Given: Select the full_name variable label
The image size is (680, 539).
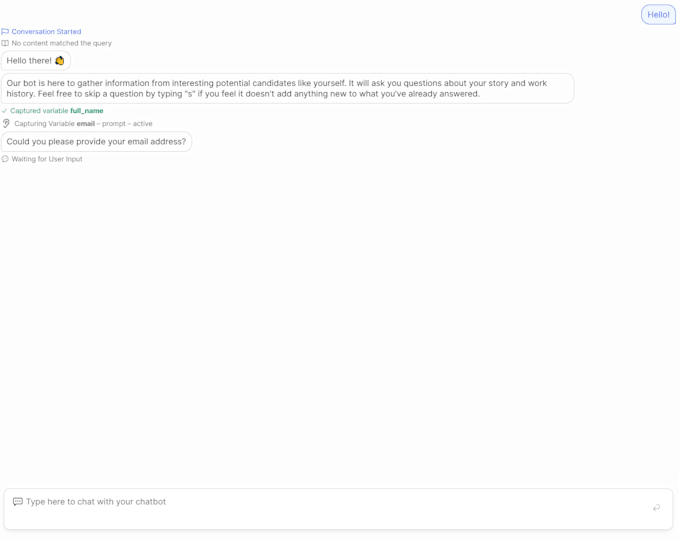Looking at the screenshot, I should (x=87, y=111).
